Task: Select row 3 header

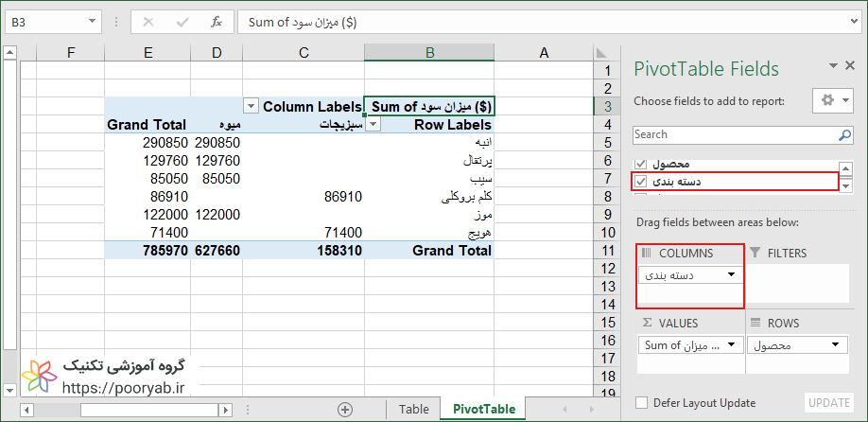Action: (x=608, y=106)
